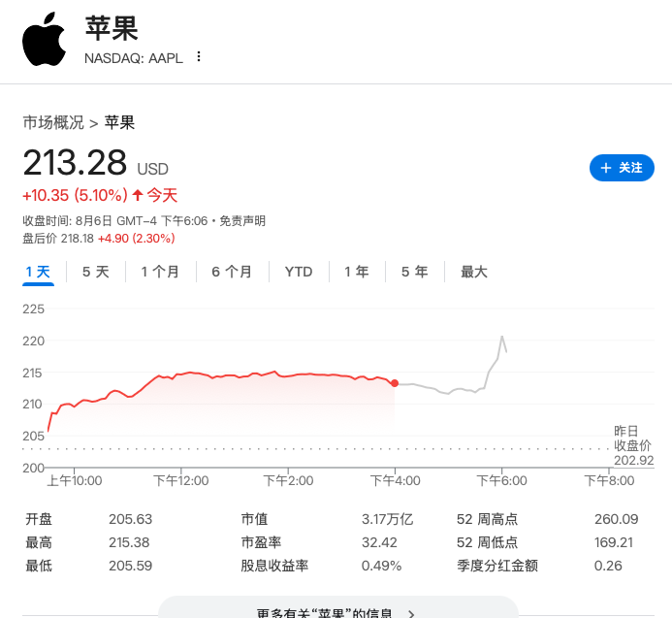Click the 昨日收盘价 202.92 label

pos(633,445)
